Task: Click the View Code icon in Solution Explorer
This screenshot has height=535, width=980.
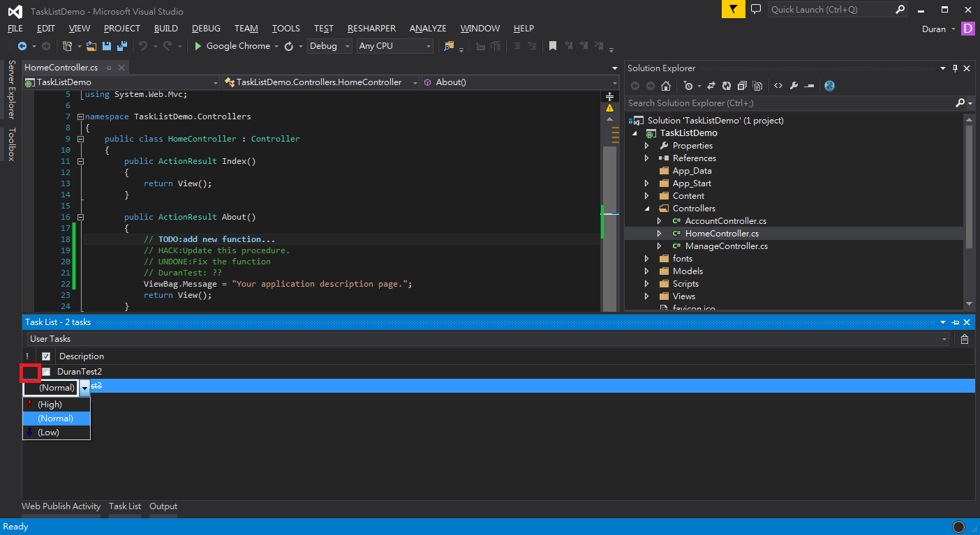Action: point(778,86)
